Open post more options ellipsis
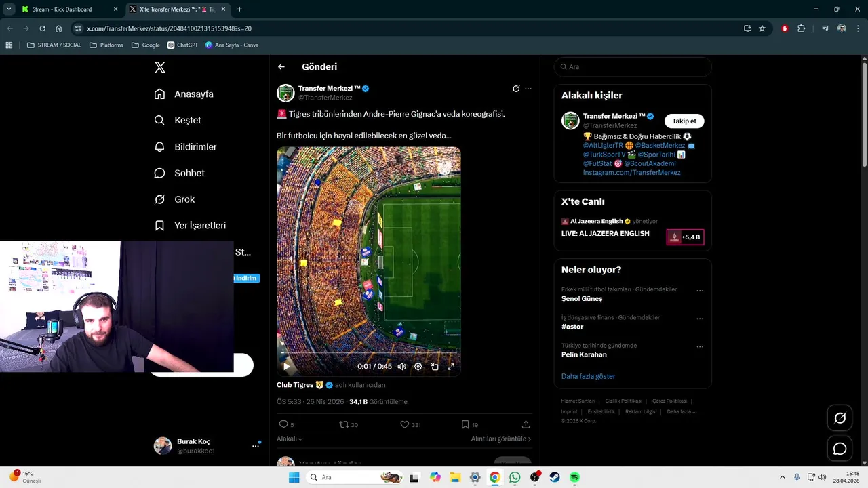868x488 pixels. 528,89
